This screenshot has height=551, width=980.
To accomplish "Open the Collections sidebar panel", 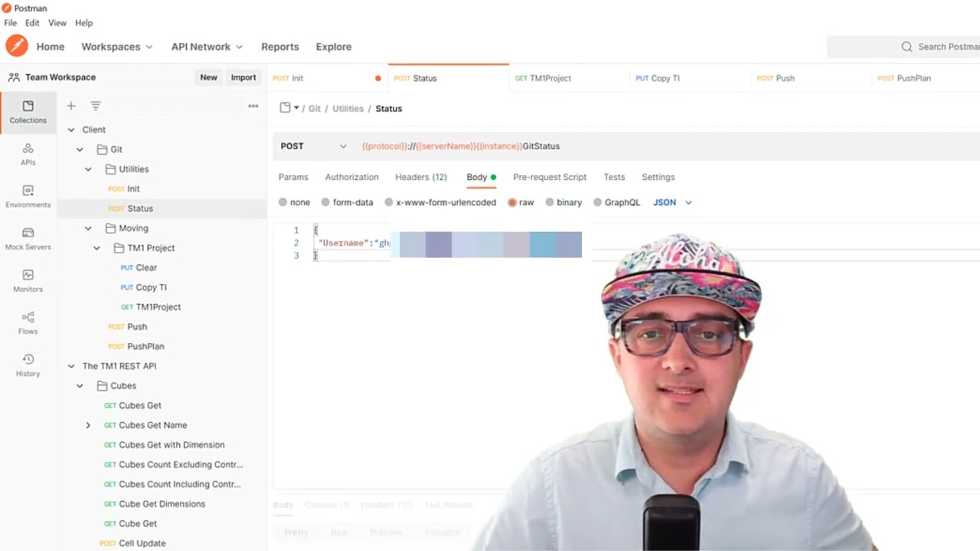I will pyautogui.click(x=28, y=112).
